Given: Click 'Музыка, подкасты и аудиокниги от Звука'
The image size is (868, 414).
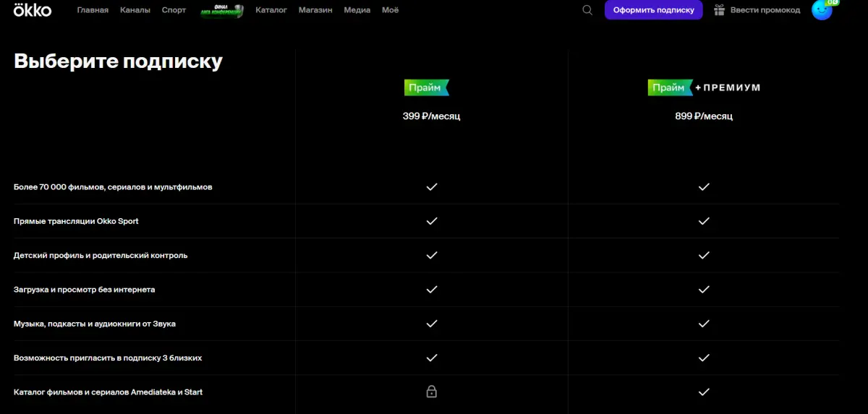Looking at the screenshot, I should [x=95, y=324].
